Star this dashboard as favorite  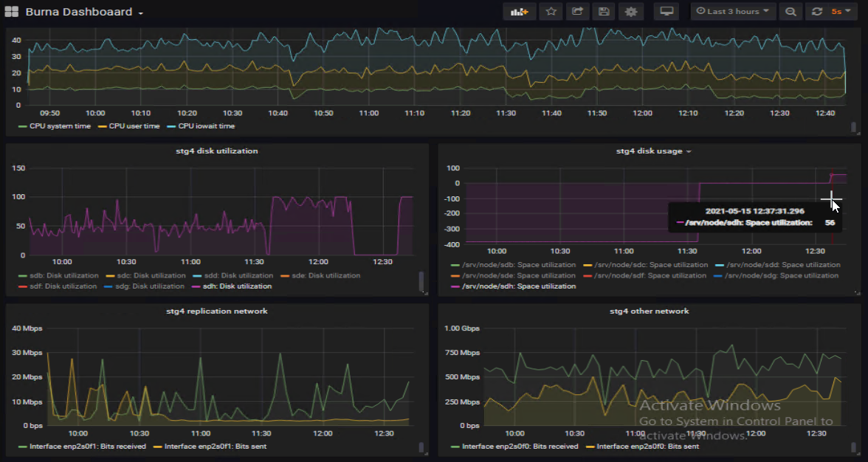(x=551, y=12)
